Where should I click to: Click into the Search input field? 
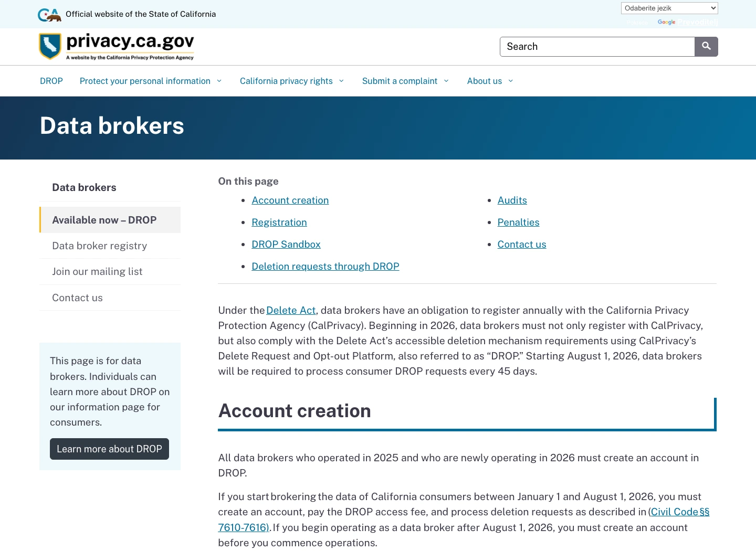pos(597,47)
